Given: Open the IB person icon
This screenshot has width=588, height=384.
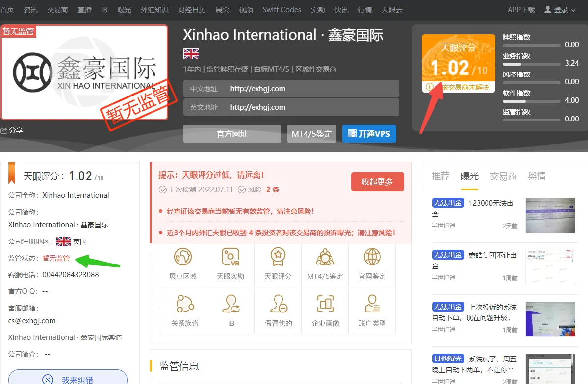Looking at the screenshot, I should click(231, 304).
